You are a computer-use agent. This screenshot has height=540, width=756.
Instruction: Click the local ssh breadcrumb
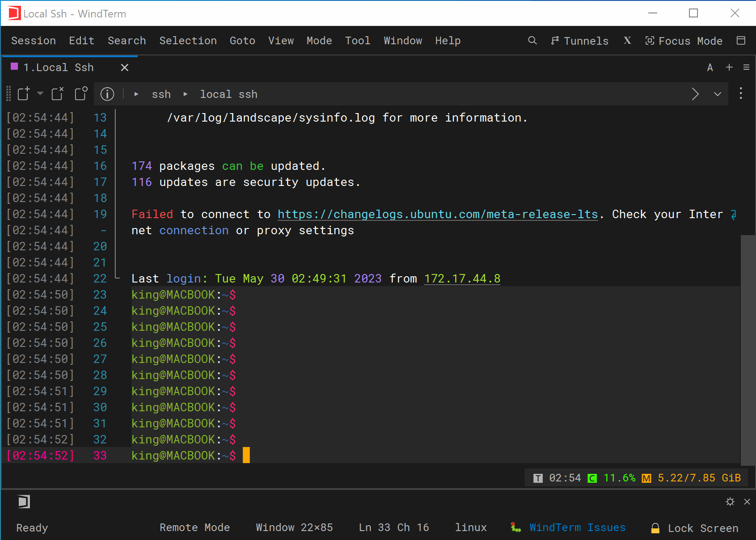tap(229, 94)
